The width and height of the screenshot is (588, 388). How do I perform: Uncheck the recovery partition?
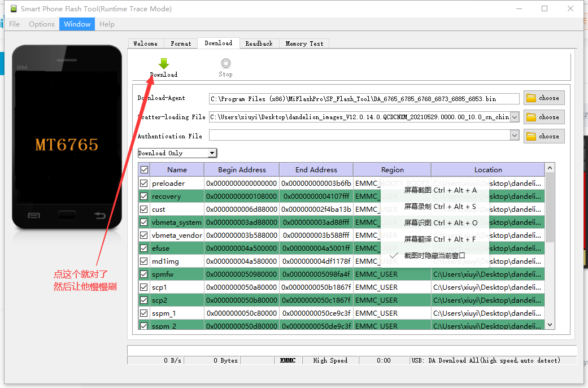(x=143, y=196)
